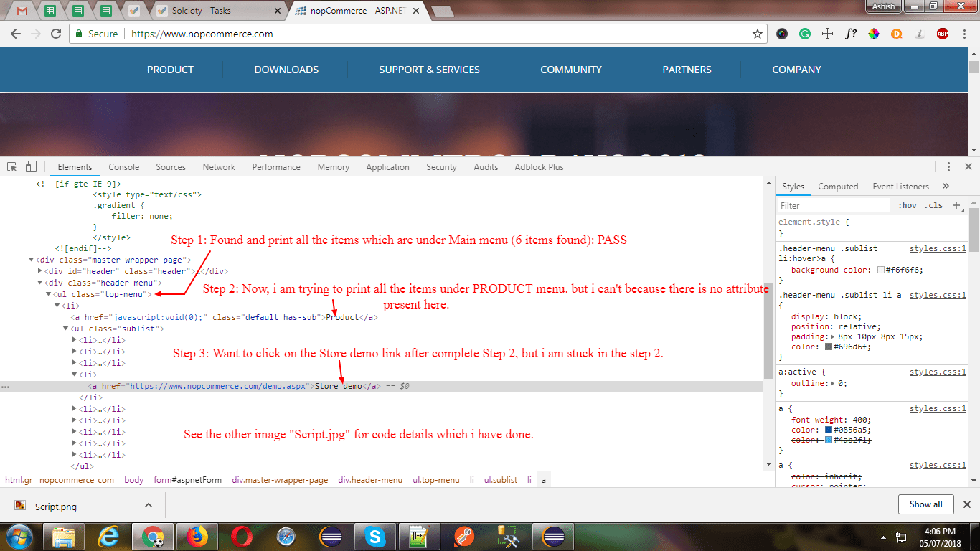Open the Chrome three-dot menu
Screen dimensions: 980x551
coord(966,34)
